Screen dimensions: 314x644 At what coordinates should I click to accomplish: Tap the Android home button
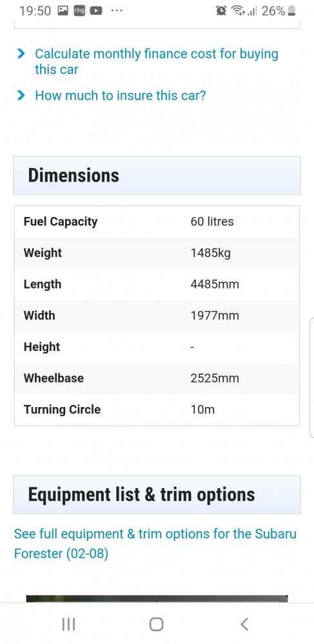pyautogui.click(x=157, y=624)
